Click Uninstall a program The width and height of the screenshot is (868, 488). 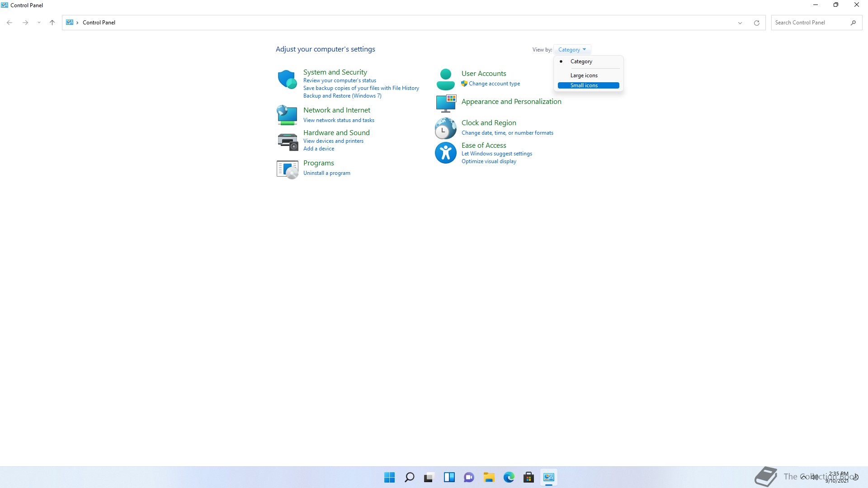click(x=327, y=173)
